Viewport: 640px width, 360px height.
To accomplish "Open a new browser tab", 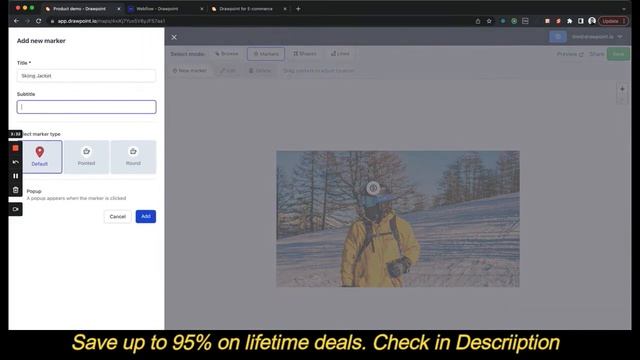I will tap(298, 9).
